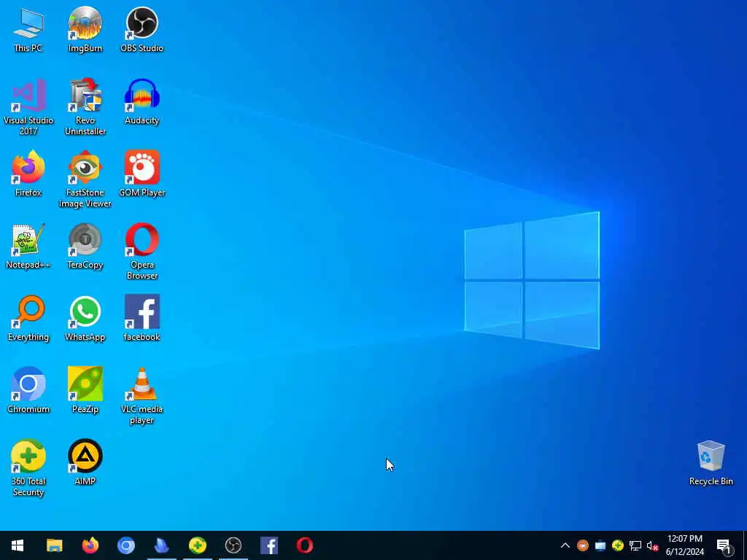The width and height of the screenshot is (747, 560).
Task: Open the Action Center notifications
Action: (x=724, y=545)
